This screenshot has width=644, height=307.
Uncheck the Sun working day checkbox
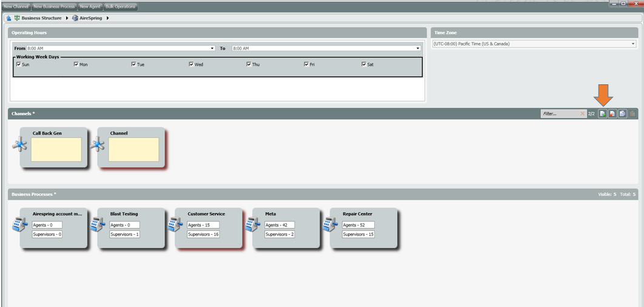[19, 64]
